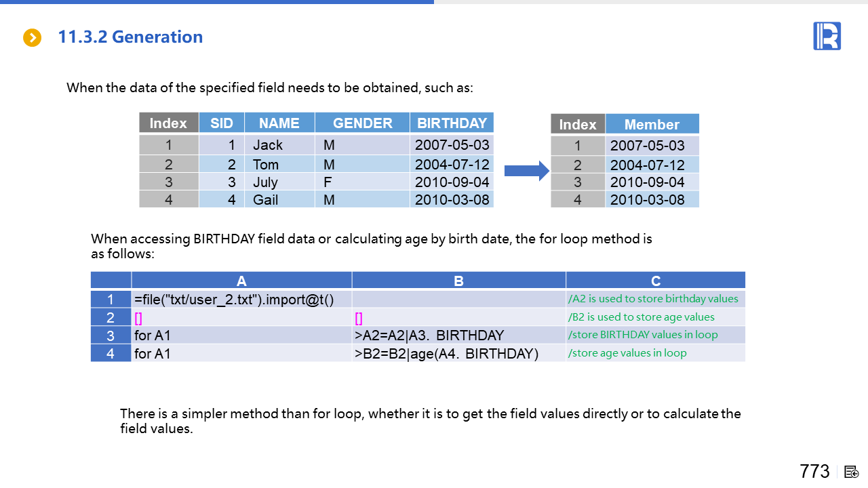Click the blue R logo icon
868x488 pixels.
click(827, 36)
